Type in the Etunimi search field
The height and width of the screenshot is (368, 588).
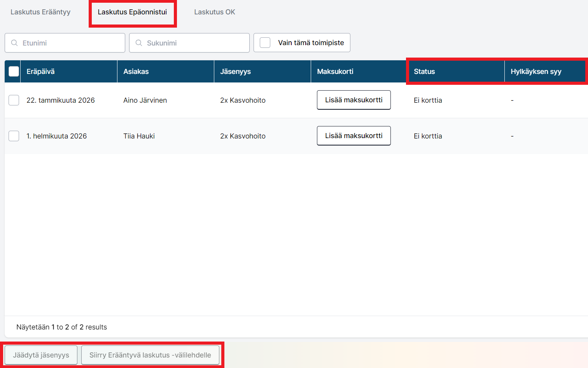pyautogui.click(x=70, y=43)
